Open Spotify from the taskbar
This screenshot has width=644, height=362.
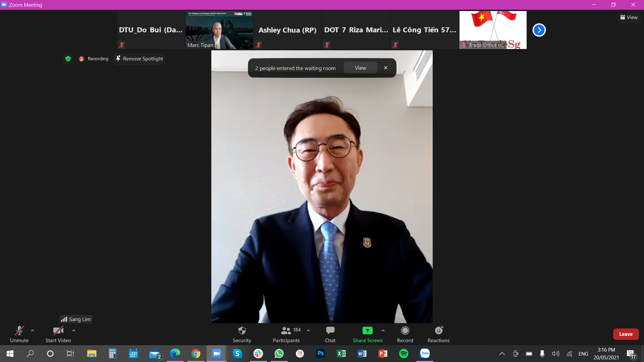tap(404, 354)
